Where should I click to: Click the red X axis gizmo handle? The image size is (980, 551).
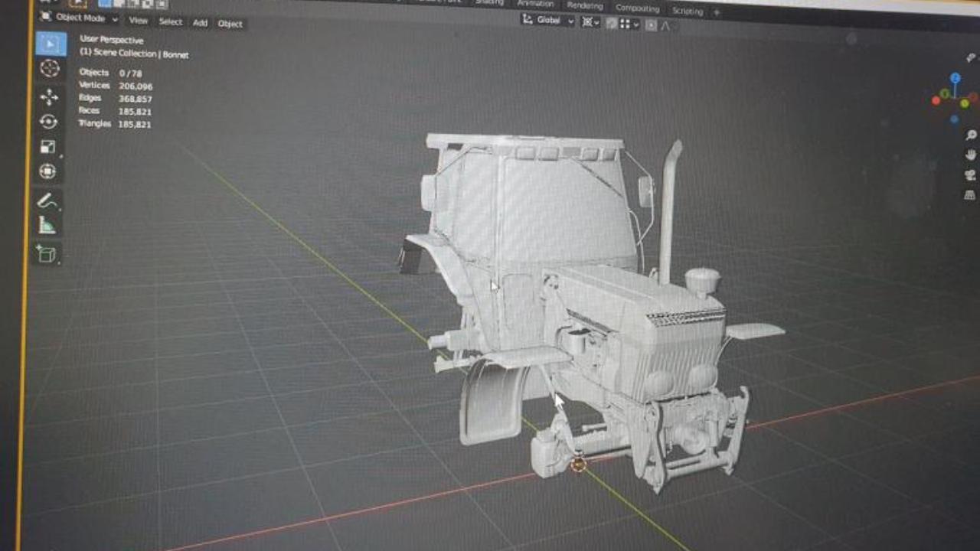click(936, 100)
